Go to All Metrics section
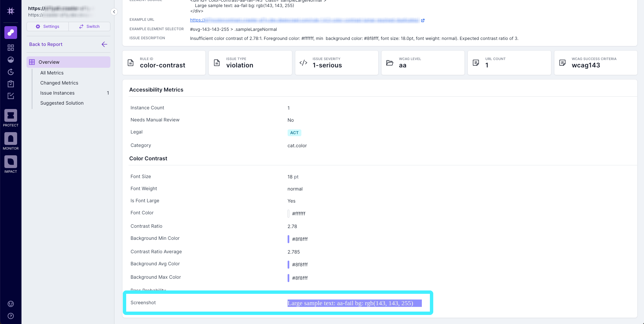This screenshot has height=324, width=644. [x=52, y=73]
